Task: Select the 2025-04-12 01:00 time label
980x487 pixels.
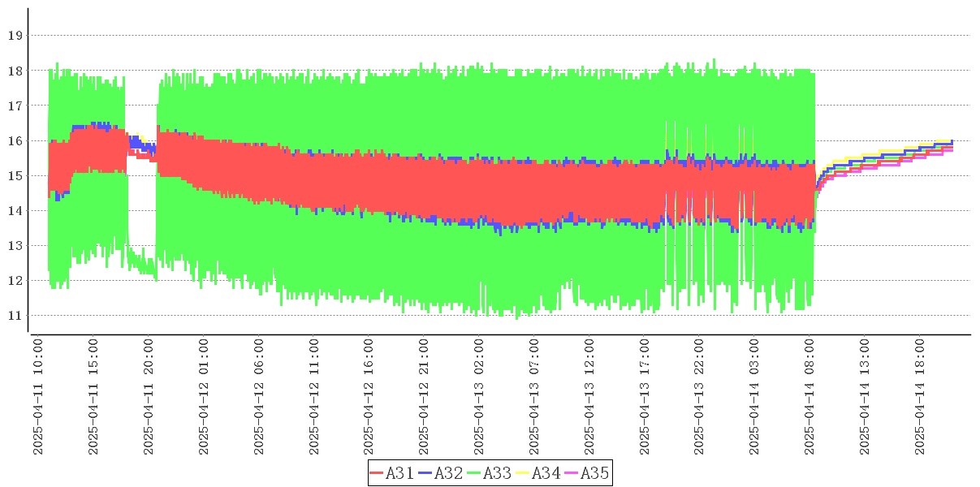Action: [x=204, y=397]
